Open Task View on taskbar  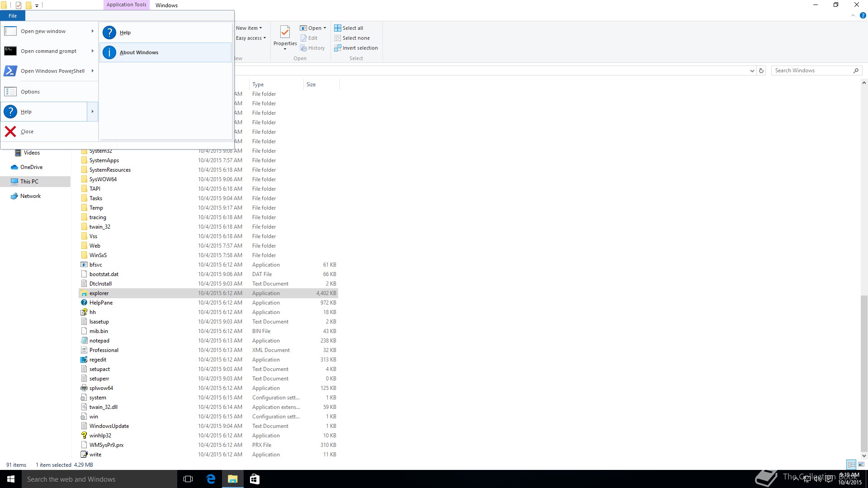(188, 479)
